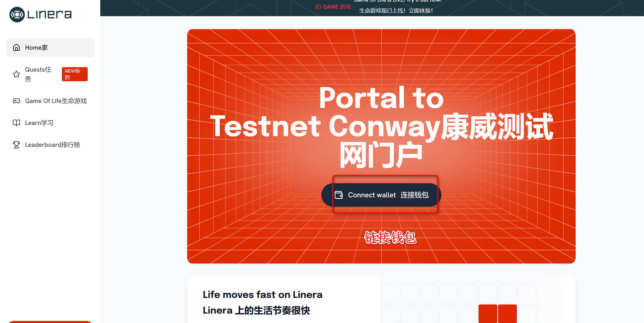Screen dimensions: 644x323
Task: Click the Leaderboard trophy icon
Action: (x=16, y=145)
